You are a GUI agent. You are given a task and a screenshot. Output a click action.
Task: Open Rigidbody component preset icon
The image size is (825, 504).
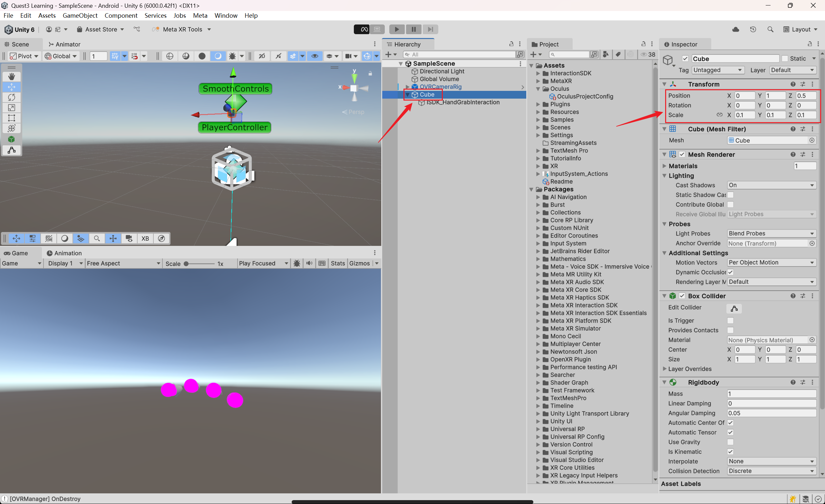click(803, 383)
